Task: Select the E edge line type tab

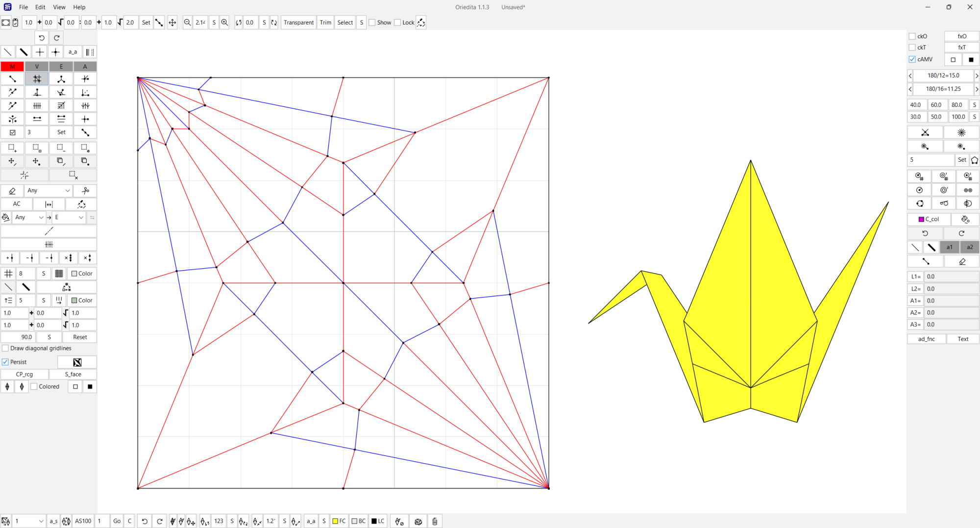Action: click(61, 66)
